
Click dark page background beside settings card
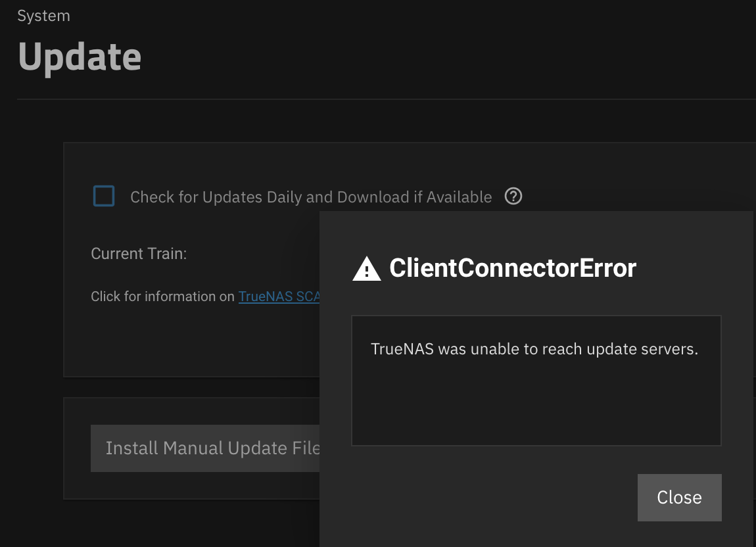pyautogui.click(x=32, y=289)
